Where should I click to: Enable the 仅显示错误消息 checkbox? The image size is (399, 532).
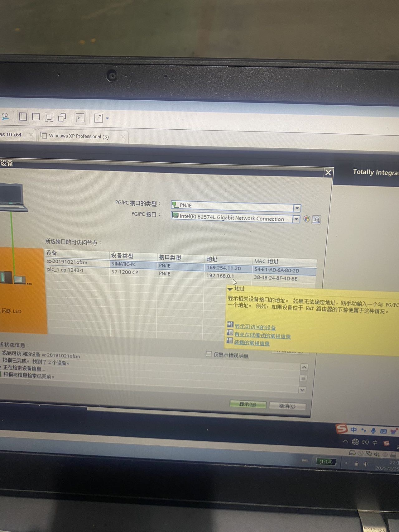click(209, 354)
